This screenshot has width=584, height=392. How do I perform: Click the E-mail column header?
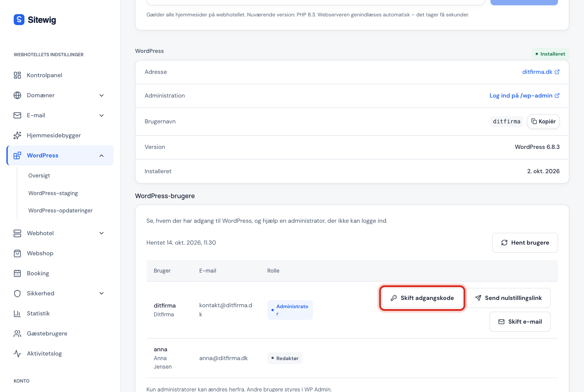(x=208, y=270)
